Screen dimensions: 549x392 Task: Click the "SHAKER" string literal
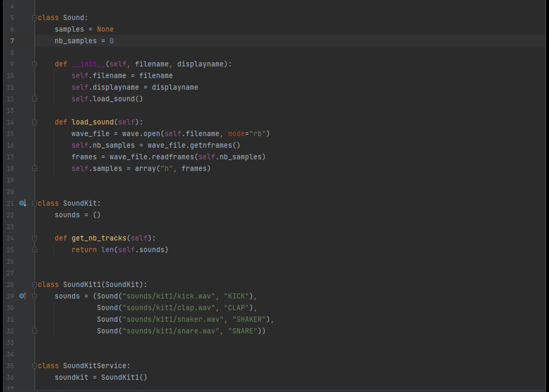tap(249, 319)
